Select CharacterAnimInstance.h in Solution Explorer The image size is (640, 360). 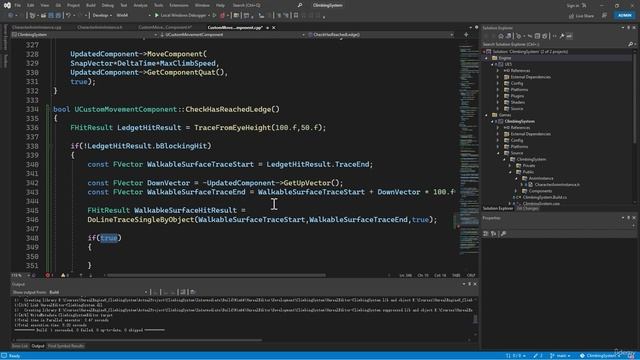(557, 184)
